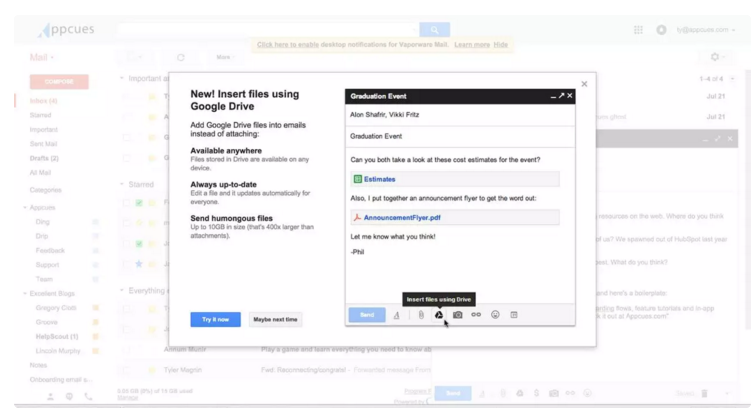Open the Mail dropdown menu

43,57
